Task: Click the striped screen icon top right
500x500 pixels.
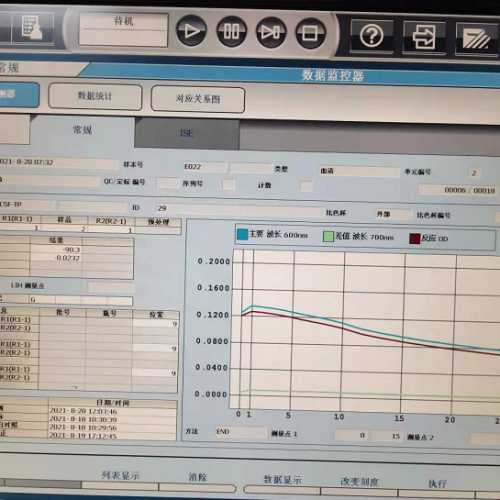Action: (x=476, y=39)
